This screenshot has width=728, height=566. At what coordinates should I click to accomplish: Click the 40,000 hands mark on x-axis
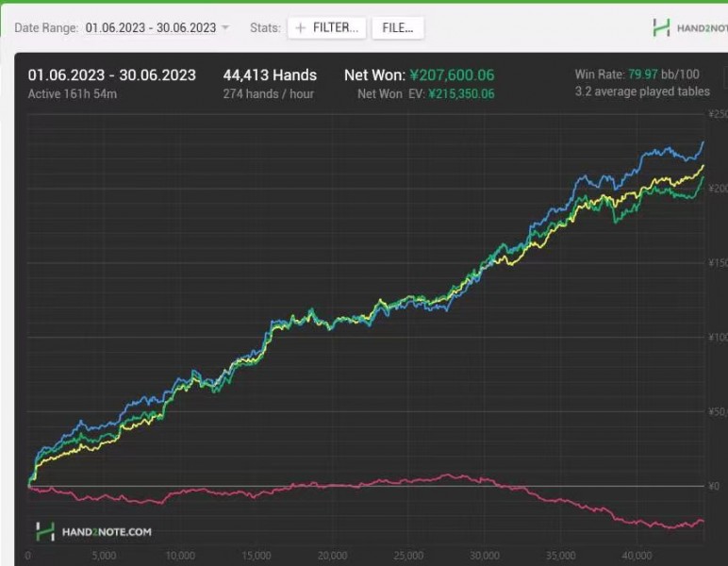[637, 556]
